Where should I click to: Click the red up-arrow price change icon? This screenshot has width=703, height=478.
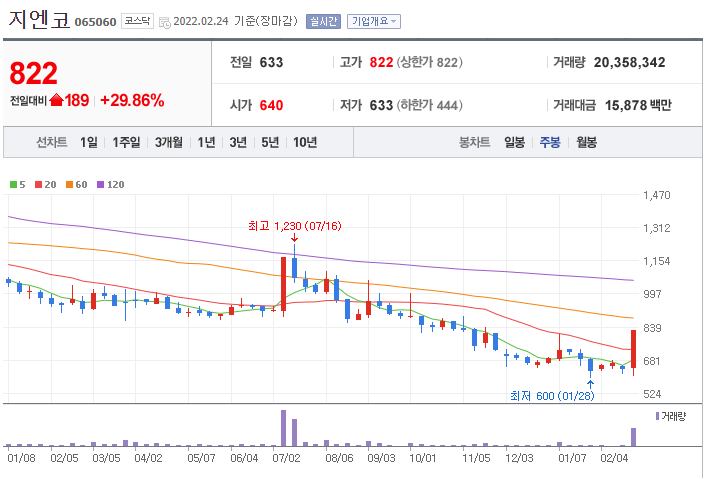tap(55, 100)
